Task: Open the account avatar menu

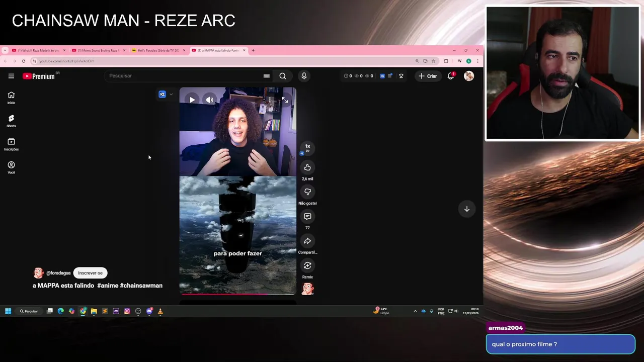Action: click(469, 76)
